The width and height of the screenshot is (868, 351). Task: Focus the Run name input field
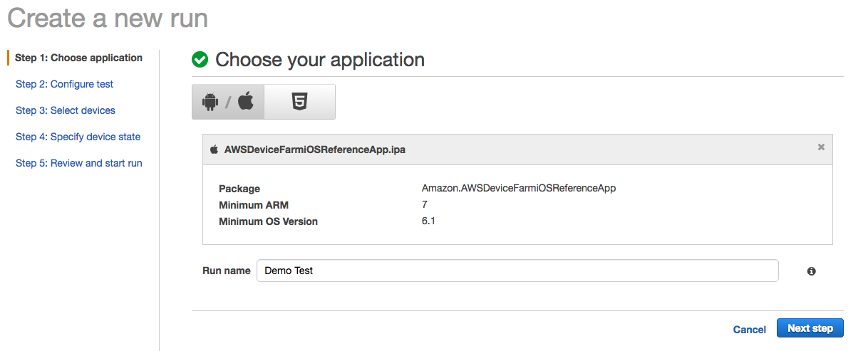[517, 271]
